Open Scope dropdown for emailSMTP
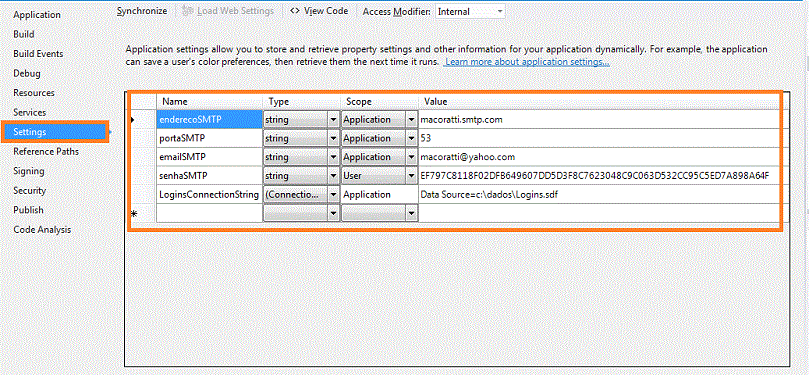809x375 pixels. (411, 157)
